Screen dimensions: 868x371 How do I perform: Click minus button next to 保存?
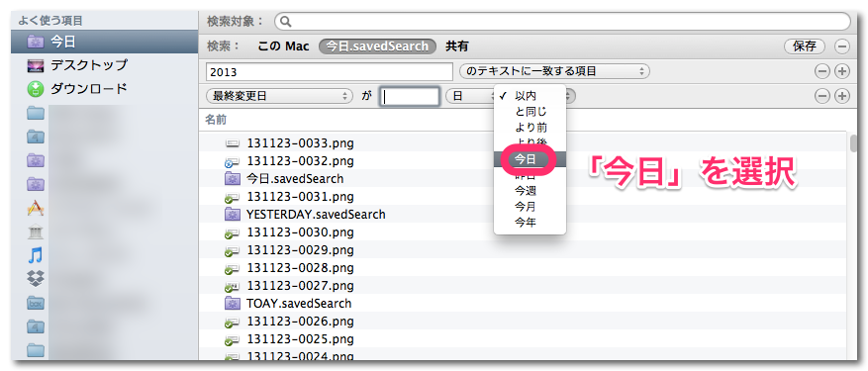click(x=842, y=46)
